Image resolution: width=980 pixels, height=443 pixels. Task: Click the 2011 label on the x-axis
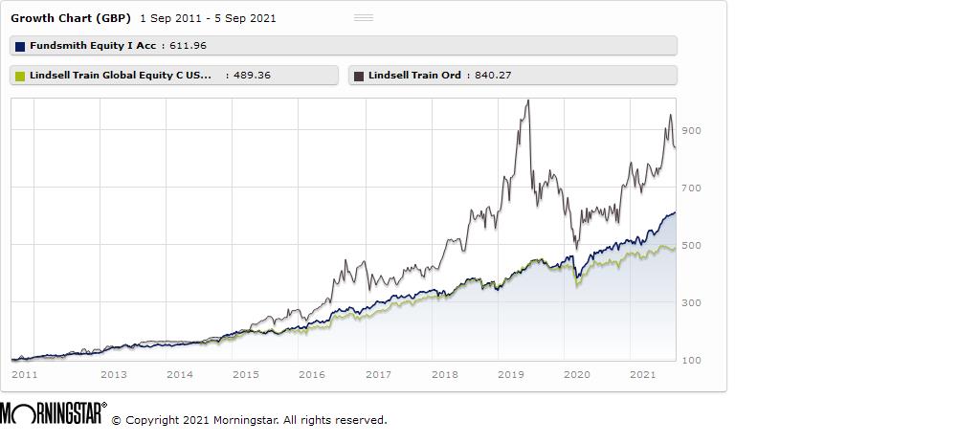25,374
